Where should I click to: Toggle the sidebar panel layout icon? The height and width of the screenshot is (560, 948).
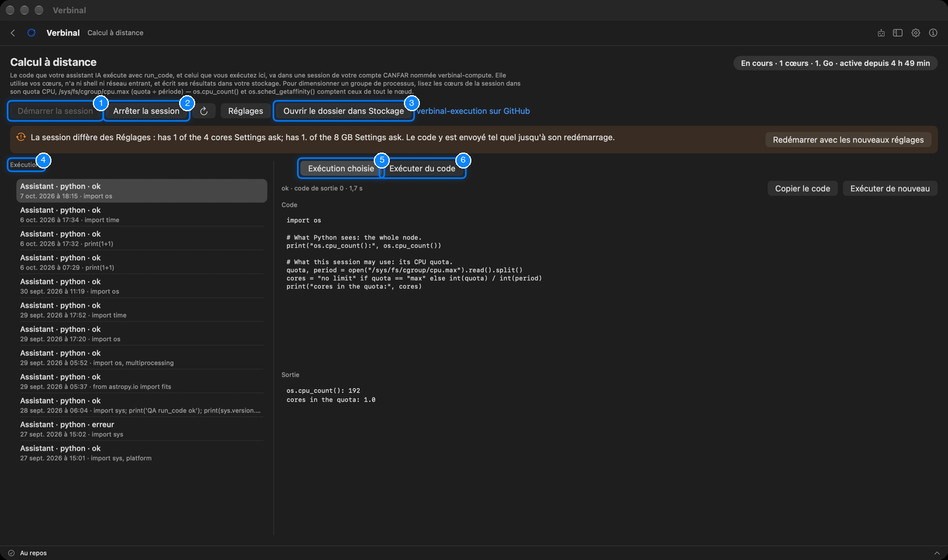coord(898,33)
